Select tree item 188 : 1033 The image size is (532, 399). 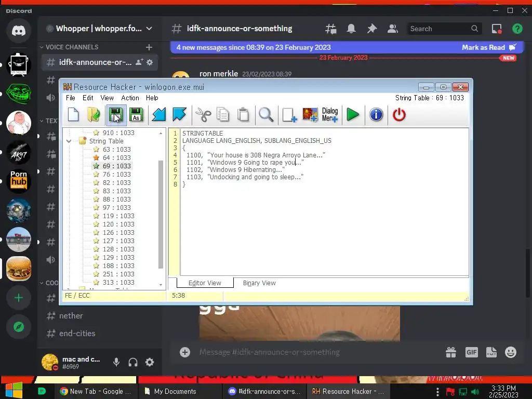pyautogui.click(x=118, y=266)
